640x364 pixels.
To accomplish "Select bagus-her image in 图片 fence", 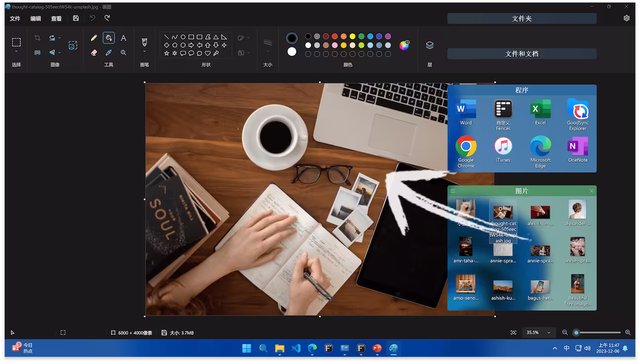I will tap(540, 290).
